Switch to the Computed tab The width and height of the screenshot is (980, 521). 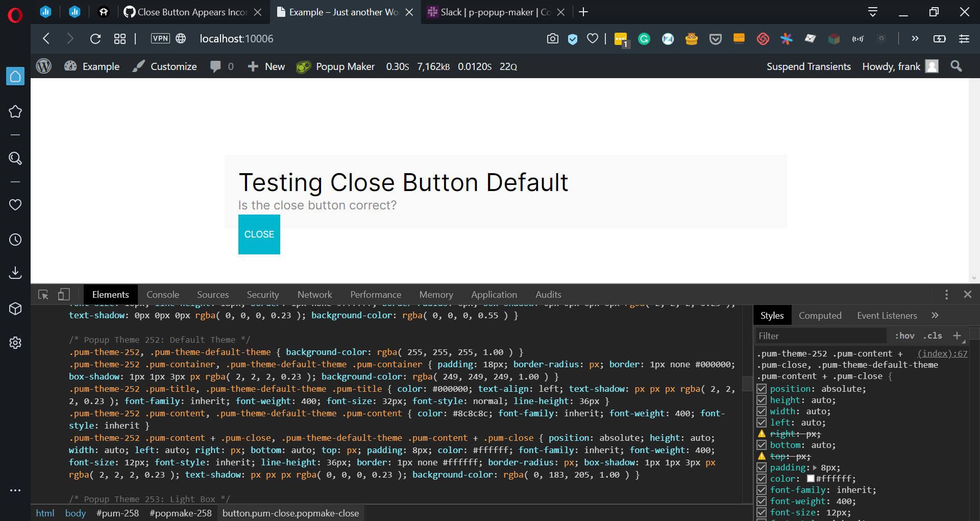[x=819, y=315]
